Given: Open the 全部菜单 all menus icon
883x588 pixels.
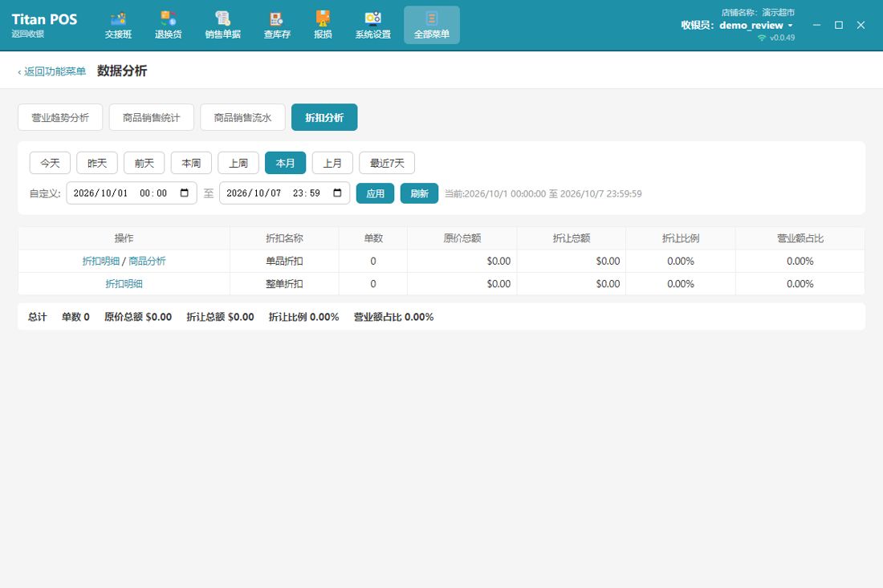Looking at the screenshot, I should [432, 26].
